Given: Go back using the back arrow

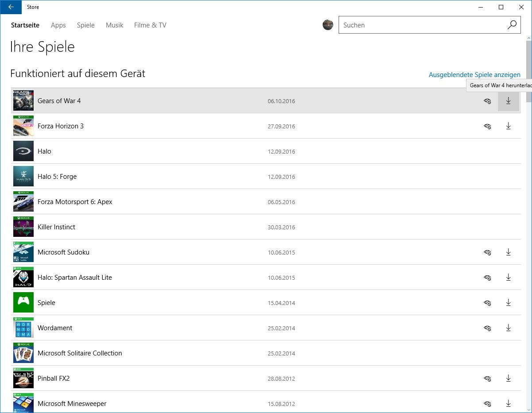Looking at the screenshot, I should point(11,7).
